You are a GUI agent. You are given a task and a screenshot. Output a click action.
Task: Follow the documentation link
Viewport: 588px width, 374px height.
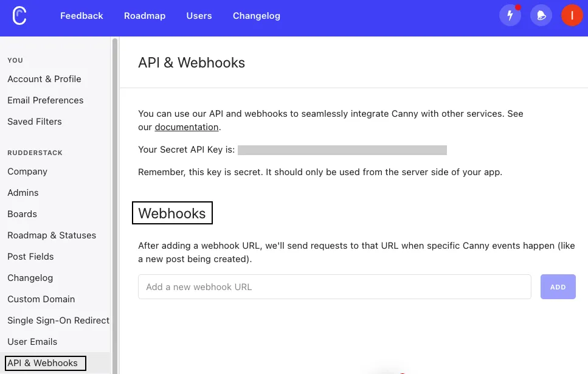[x=187, y=127]
